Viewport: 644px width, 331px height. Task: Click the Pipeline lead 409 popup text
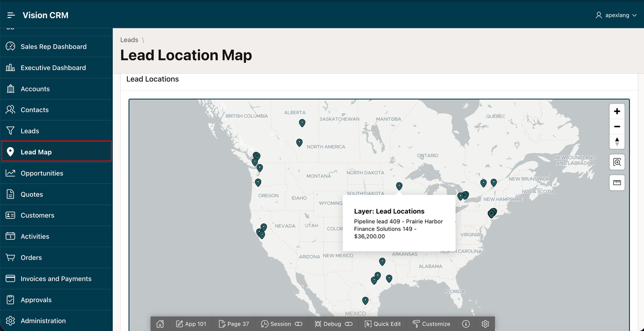(398, 229)
